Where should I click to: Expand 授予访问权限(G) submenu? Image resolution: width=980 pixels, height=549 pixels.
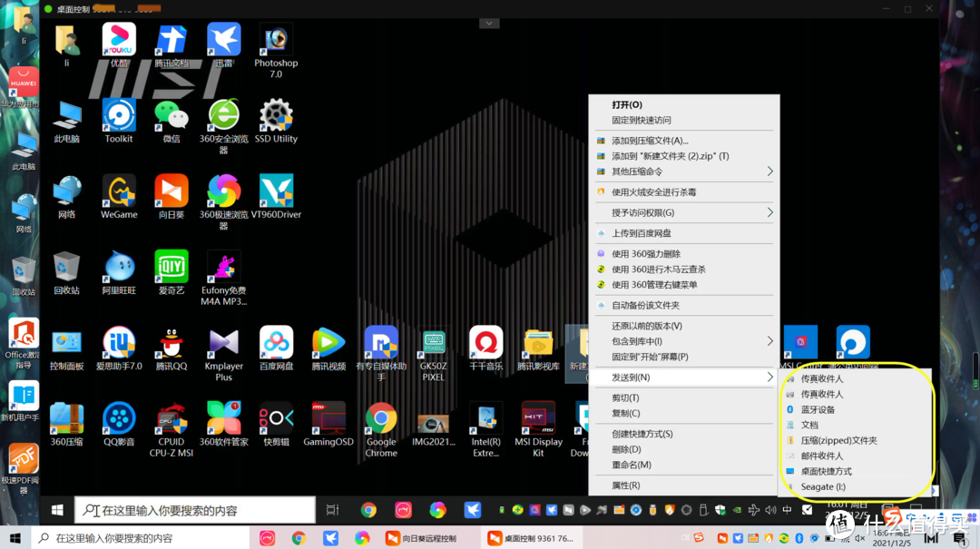684,212
